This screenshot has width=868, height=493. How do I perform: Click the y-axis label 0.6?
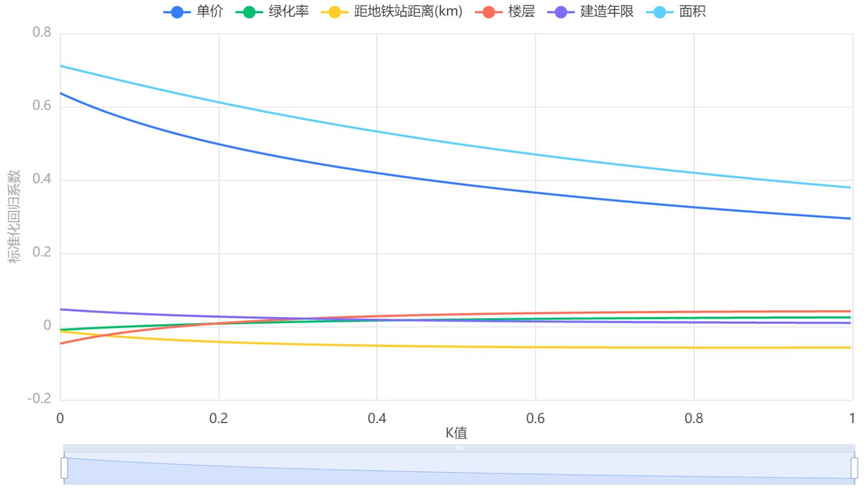pos(42,106)
